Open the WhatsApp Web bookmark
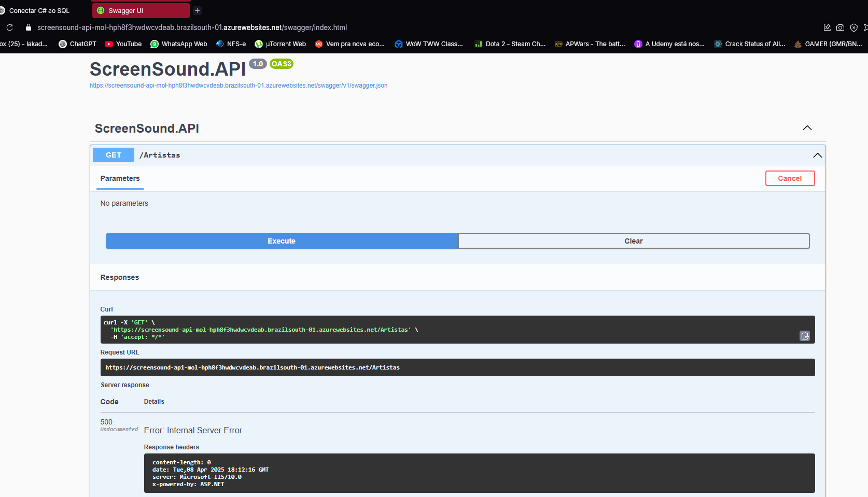The image size is (868, 497). click(179, 44)
